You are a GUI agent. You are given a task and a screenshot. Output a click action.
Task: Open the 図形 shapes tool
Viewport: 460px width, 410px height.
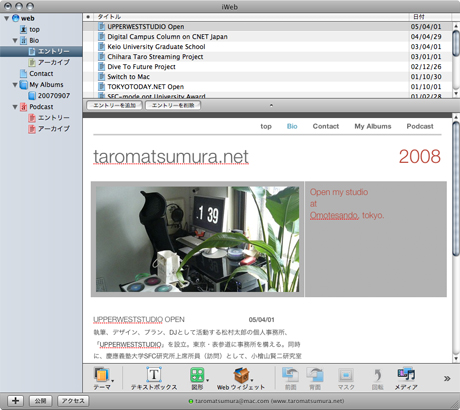[x=197, y=375]
